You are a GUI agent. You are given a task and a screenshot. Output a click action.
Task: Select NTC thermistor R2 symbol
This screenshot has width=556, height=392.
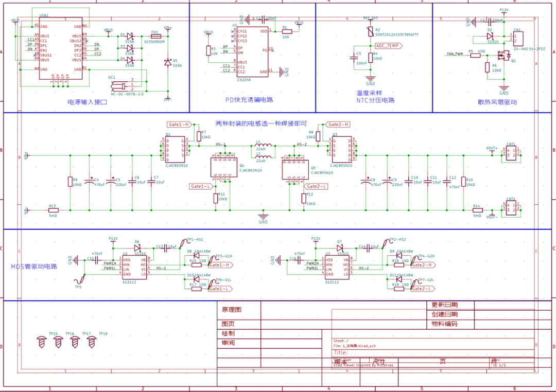[x=371, y=32]
